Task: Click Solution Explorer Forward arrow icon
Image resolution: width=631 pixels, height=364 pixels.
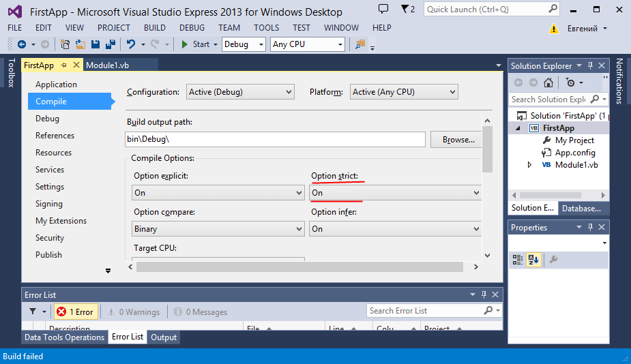Action: click(x=533, y=83)
